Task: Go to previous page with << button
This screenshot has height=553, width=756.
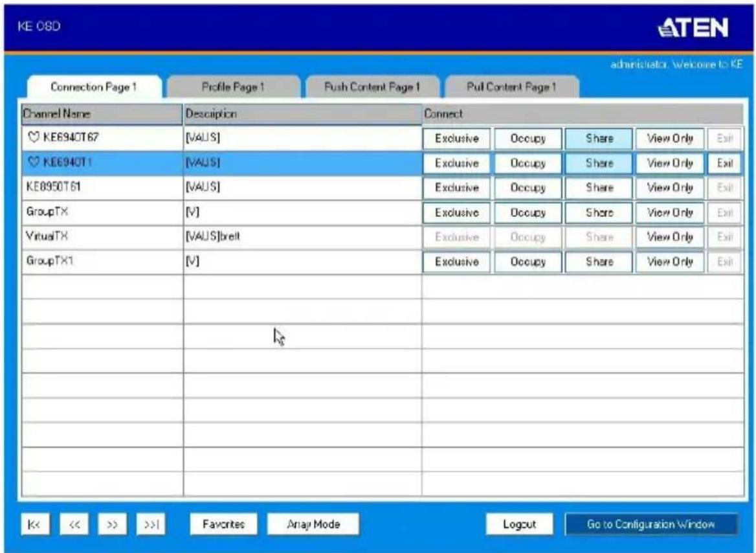Action: pyautogui.click(x=74, y=525)
